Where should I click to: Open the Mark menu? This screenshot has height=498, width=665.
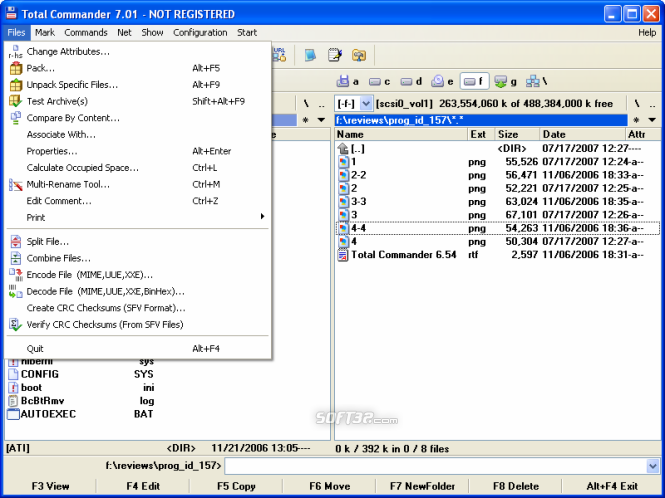click(x=45, y=33)
